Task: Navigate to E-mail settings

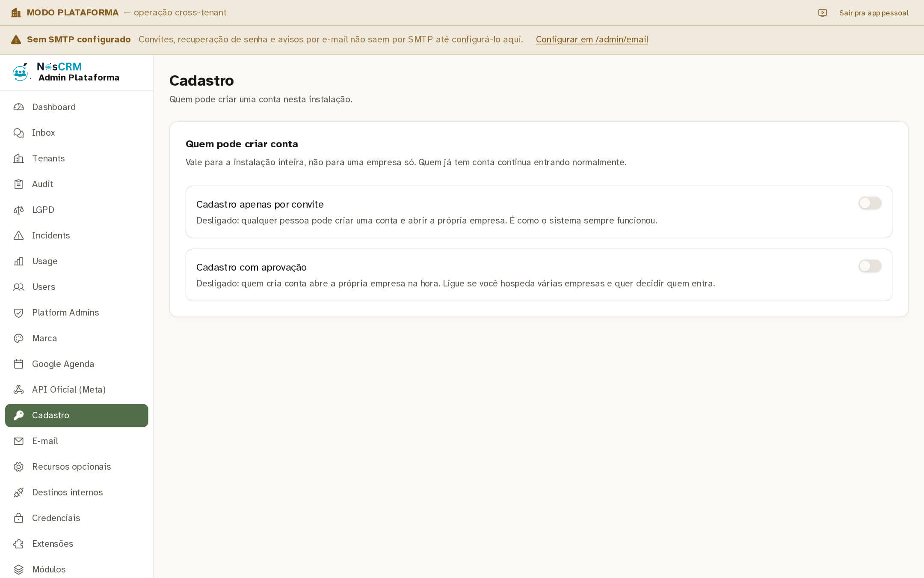Action: (77, 441)
